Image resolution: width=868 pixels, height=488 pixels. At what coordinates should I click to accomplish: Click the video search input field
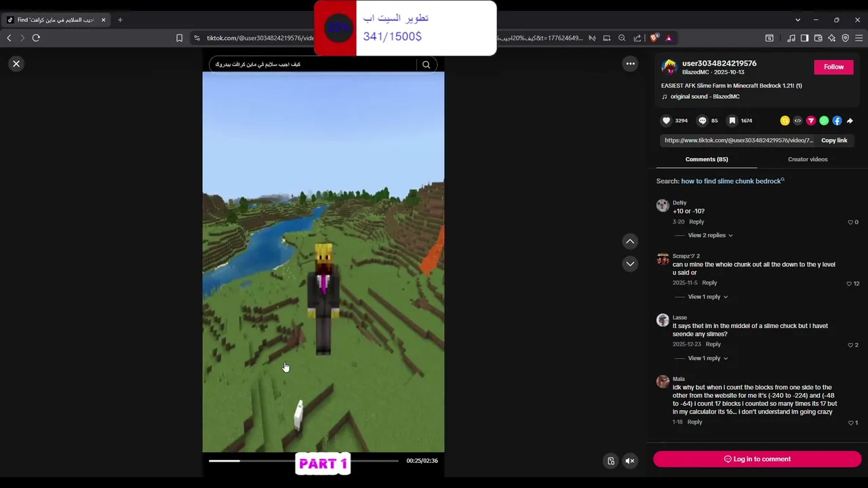point(312,64)
